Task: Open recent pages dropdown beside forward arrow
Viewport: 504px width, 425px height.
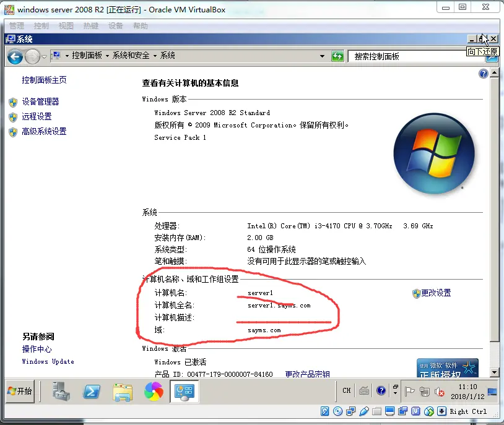Action: [x=45, y=57]
